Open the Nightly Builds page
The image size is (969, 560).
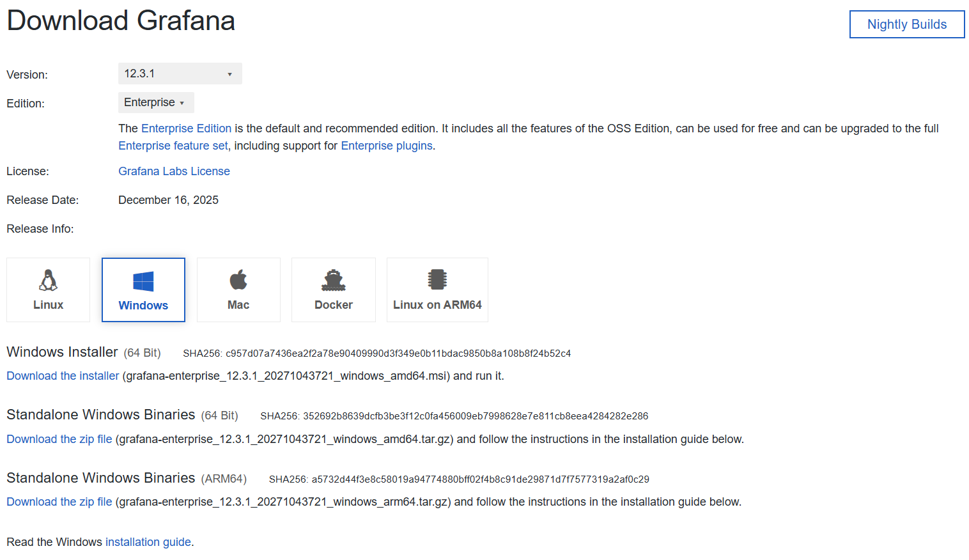(906, 24)
